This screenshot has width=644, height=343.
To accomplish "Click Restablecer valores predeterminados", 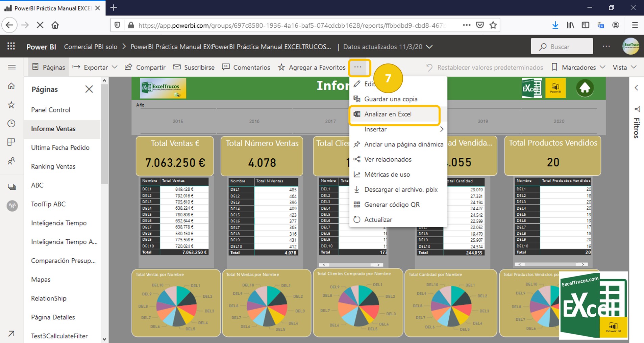I will (x=490, y=67).
